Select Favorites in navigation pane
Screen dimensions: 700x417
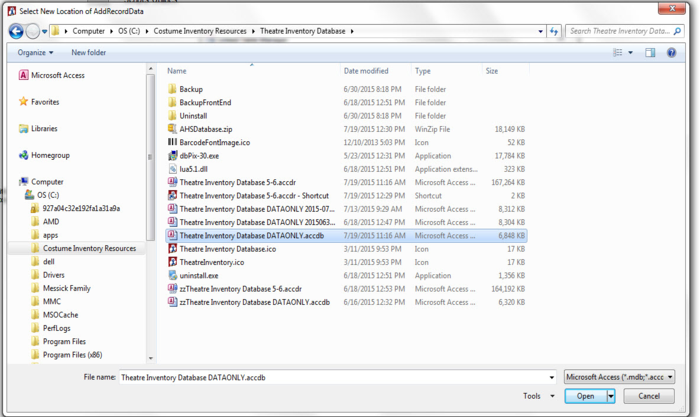pyautogui.click(x=39, y=102)
